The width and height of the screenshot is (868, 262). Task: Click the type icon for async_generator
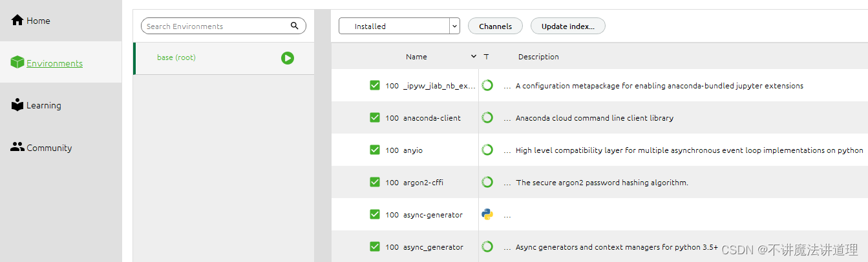488,247
